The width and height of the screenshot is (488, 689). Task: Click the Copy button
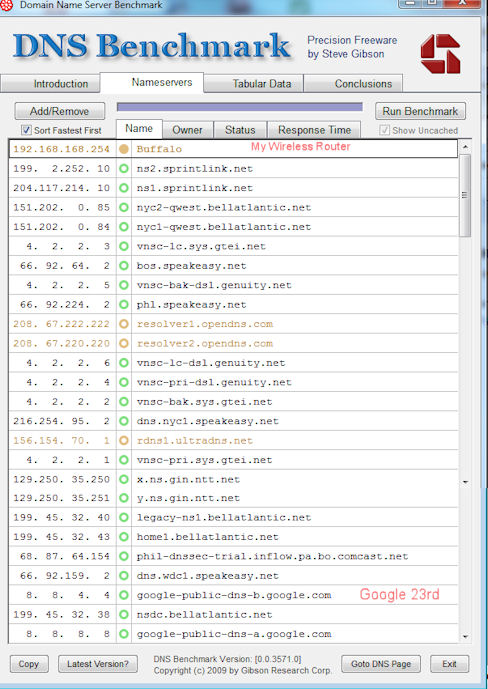click(29, 664)
